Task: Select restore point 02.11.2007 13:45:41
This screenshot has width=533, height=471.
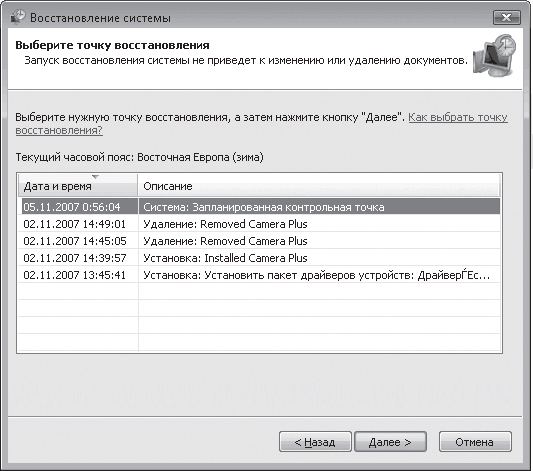Action: (x=259, y=275)
